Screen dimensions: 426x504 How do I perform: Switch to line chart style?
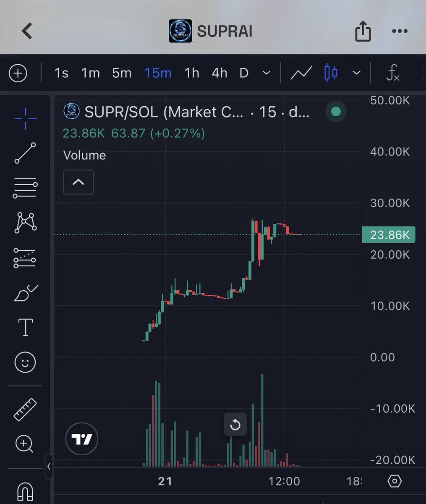301,73
